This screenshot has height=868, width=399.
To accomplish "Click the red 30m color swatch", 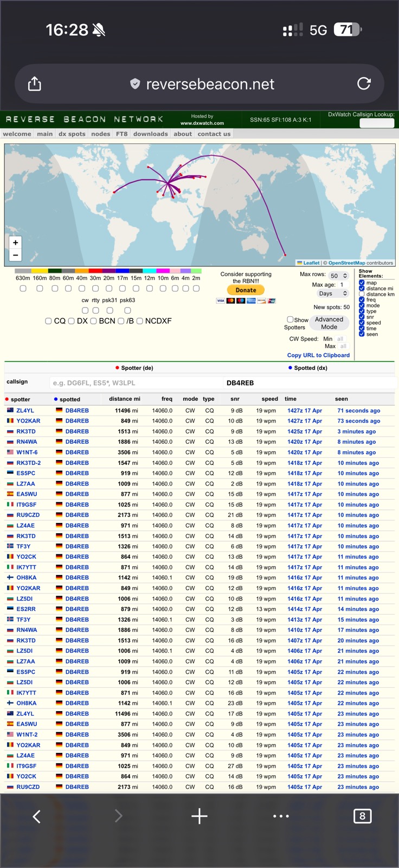I will [95, 271].
